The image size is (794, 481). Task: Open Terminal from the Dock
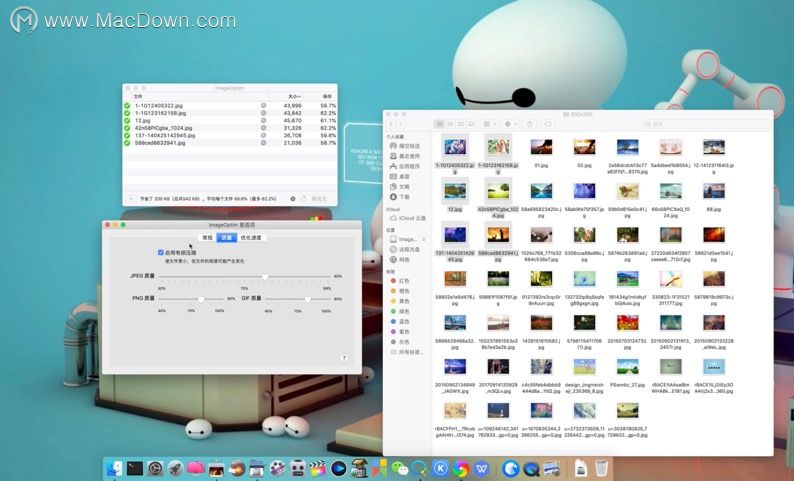click(135, 468)
